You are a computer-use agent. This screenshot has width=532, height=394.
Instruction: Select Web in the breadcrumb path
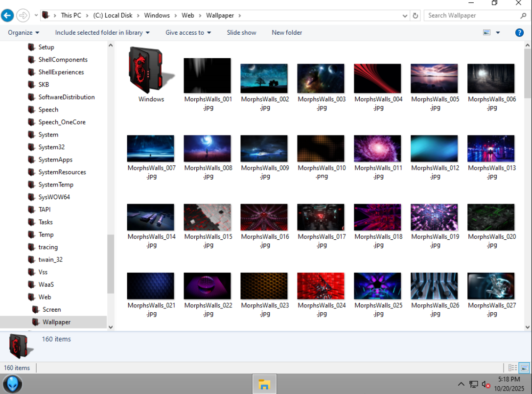point(187,15)
